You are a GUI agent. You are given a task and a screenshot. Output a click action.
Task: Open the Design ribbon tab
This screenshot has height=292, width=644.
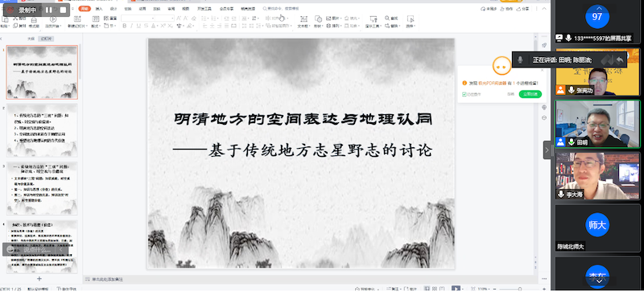[114, 9]
